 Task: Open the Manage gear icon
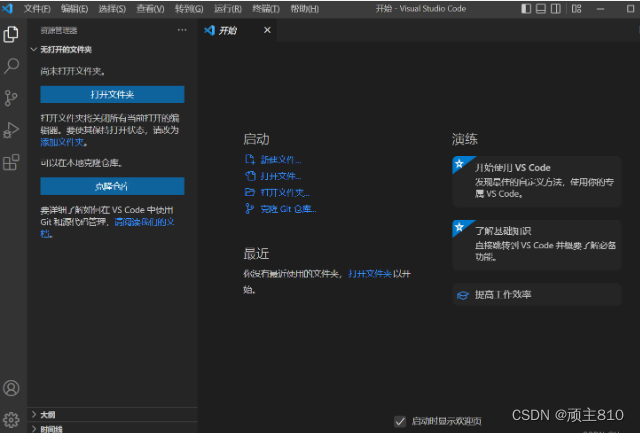pyautogui.click(x=11, y=419)
